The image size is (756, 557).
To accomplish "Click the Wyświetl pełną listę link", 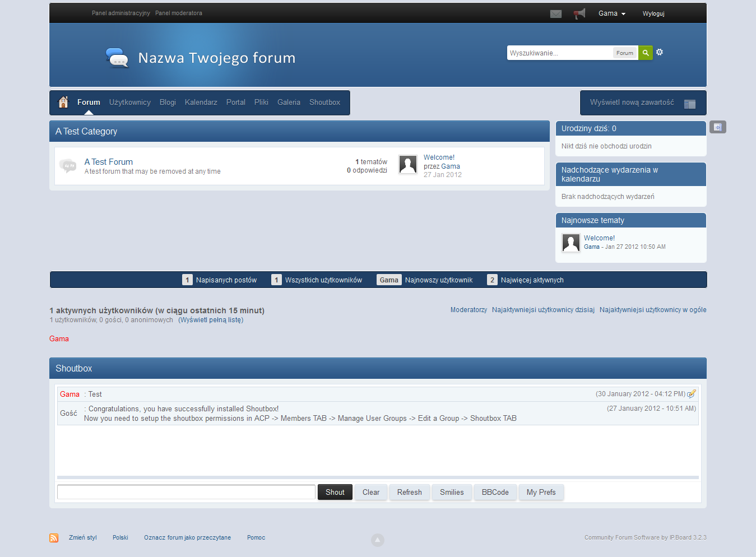I will [x=210, y=319].
